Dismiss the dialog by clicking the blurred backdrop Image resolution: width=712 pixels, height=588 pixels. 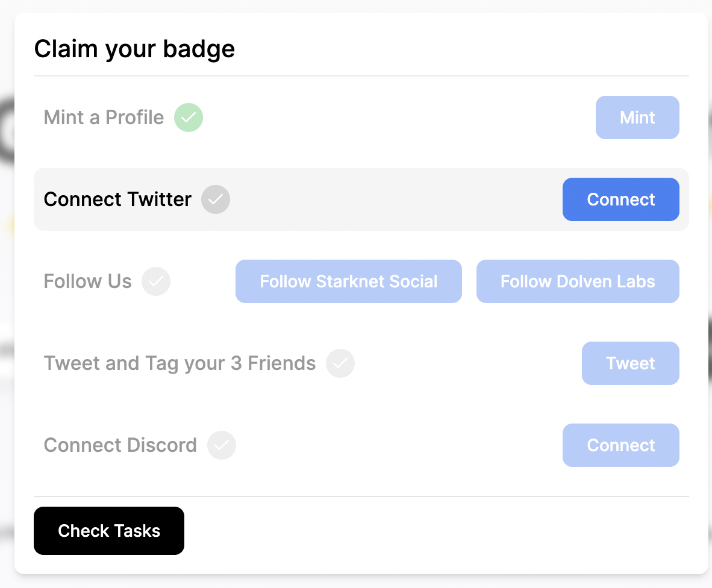coord(6,301)
